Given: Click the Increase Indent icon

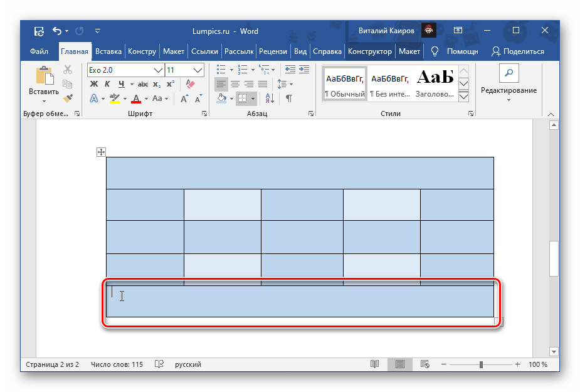Looking at the screenshot, I should click(x=304, y=70).
